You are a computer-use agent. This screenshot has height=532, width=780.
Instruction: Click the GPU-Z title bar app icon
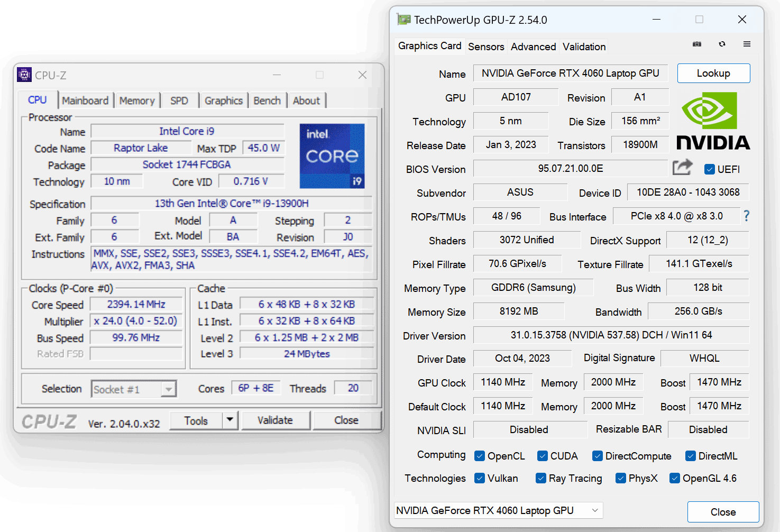coord(403,20)
